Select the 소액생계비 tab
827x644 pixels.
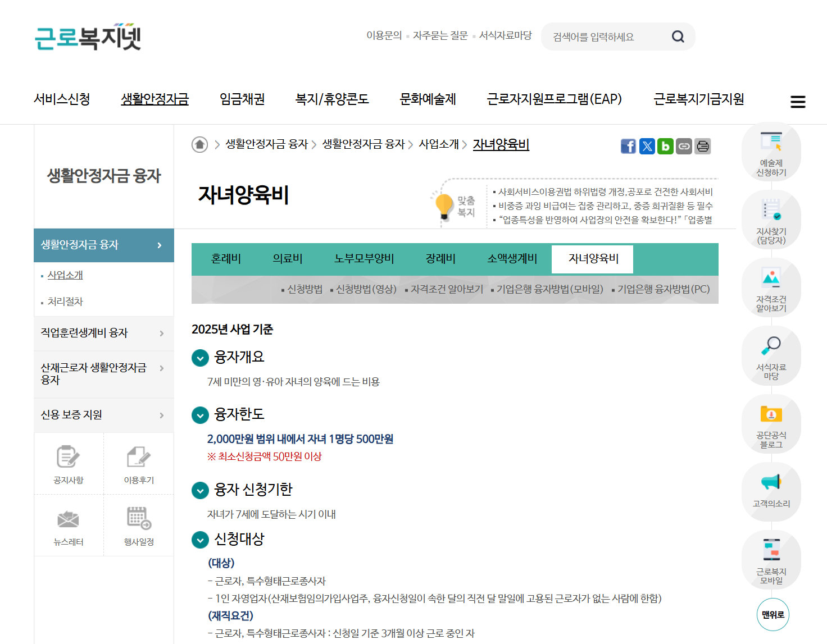tap(511, 259)
